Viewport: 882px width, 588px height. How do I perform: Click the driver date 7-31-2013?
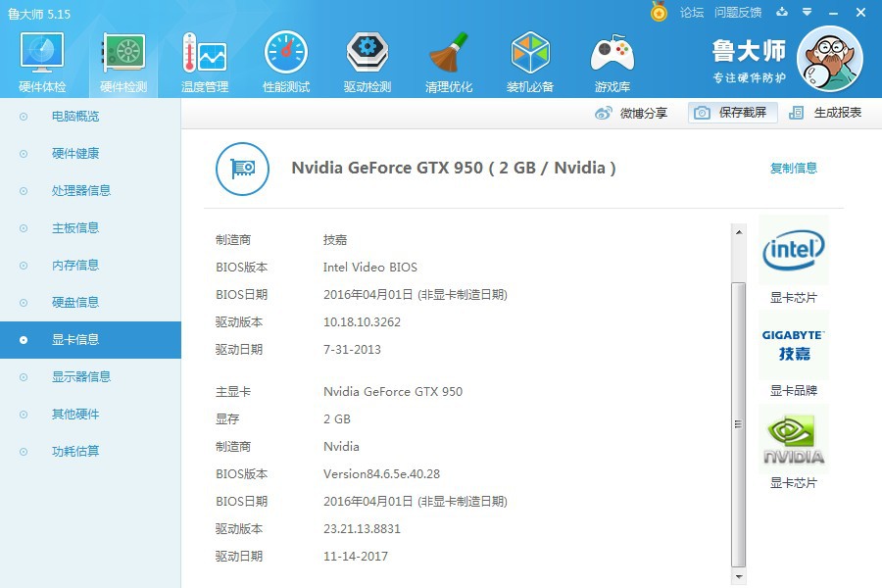(352, 350)
